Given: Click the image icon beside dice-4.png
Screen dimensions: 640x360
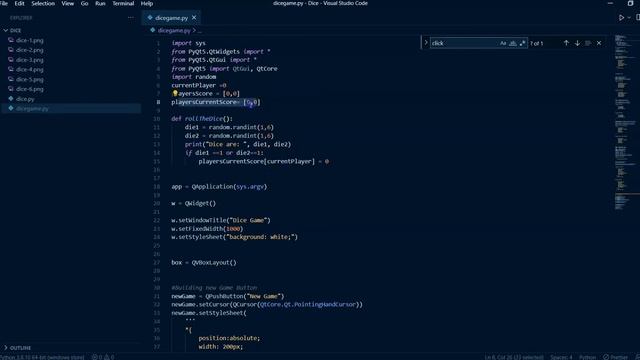Looking at the screenshot, I should pyautogui.click(x=11, y=69).
